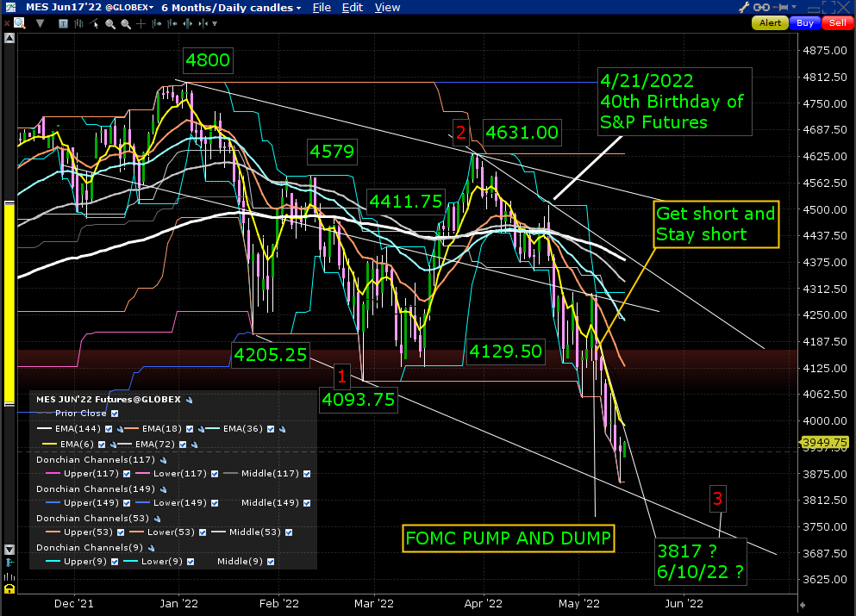
Task: Open the 6 Months/Daily candles period dropdown
Action: point(231,8)
